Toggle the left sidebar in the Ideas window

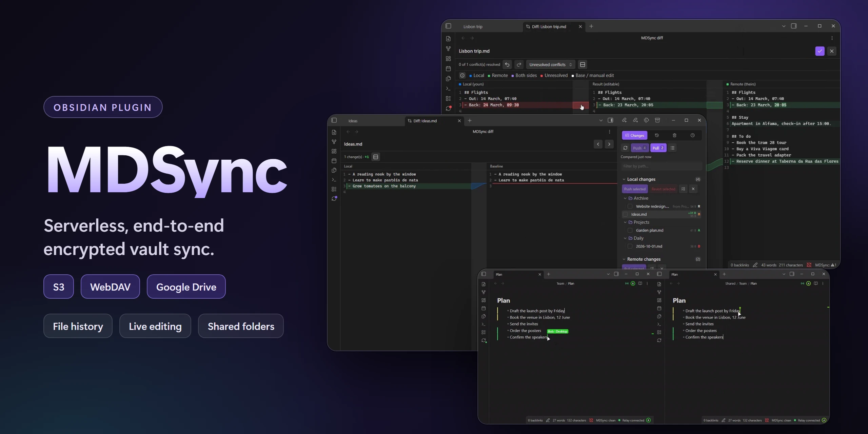[334, 120]
